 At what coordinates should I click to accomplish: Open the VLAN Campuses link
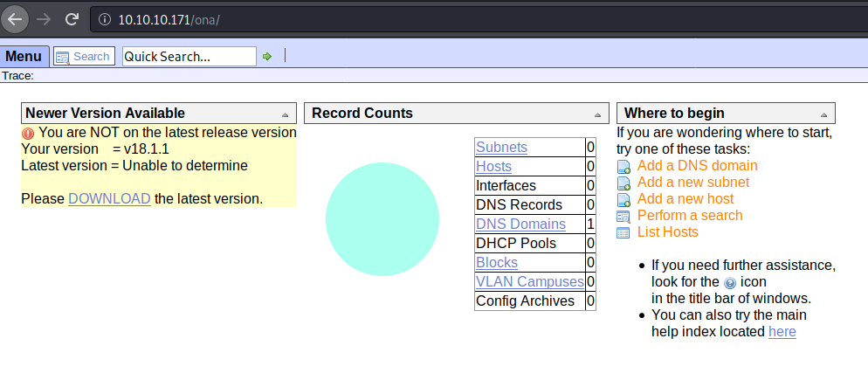(529, 281)
